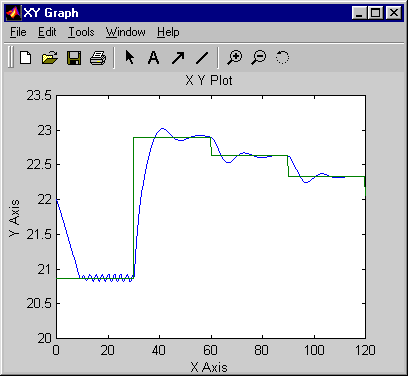Screen dimensions: 408x376
Task: Activate the Zoom Out magnifier tool
Action: pos(259,57)
